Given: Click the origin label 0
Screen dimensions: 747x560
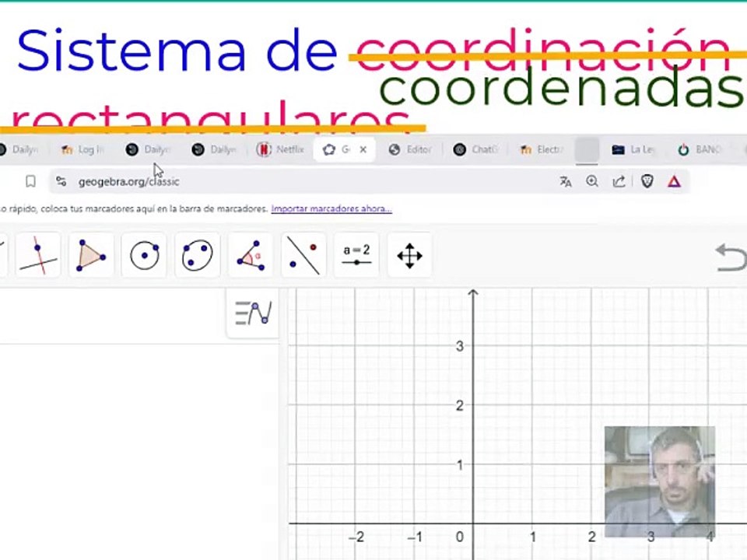Looking at the screenshot, I should pyautogui.click(x=459, y=537).
